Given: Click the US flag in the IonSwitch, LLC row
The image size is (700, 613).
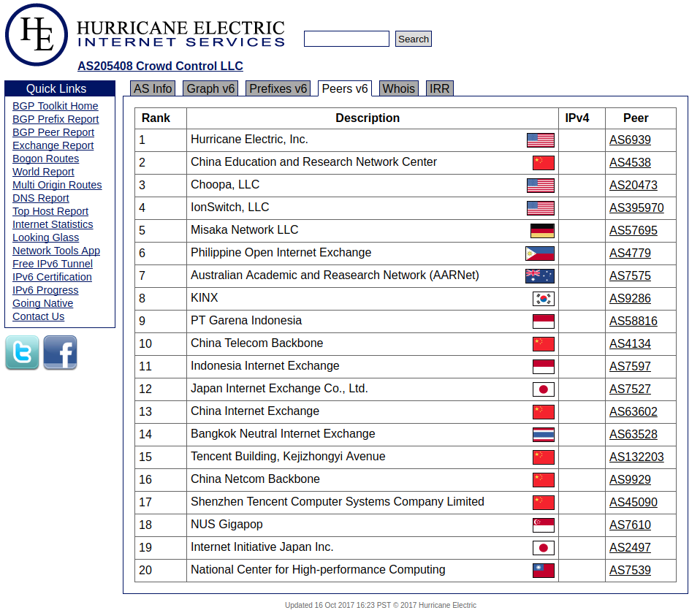Looking at the screenshot, I should [541, 208].
